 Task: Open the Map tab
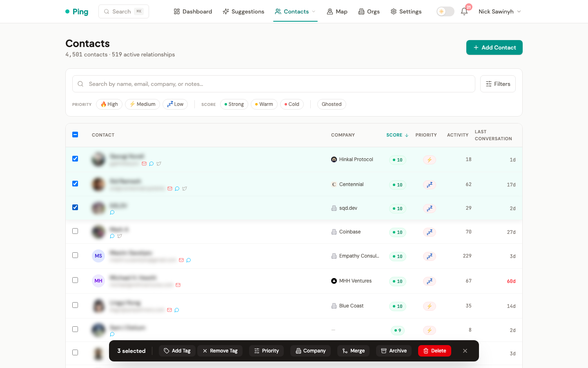(x=337, y=11)
